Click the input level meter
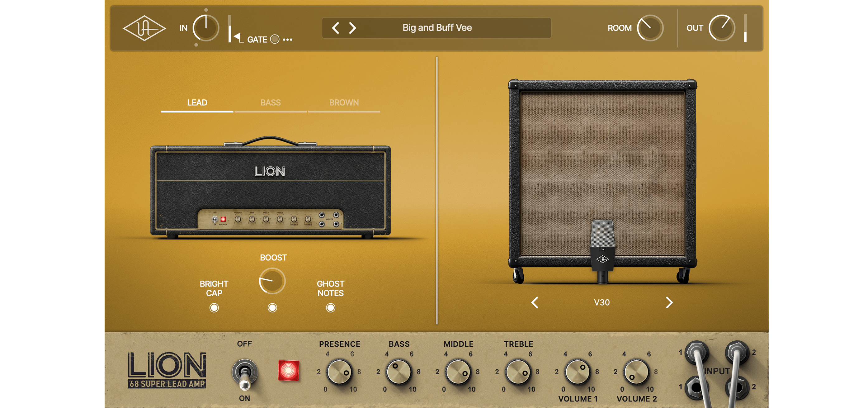The width and height of the screenshot is (868, 408). point(229,28)
